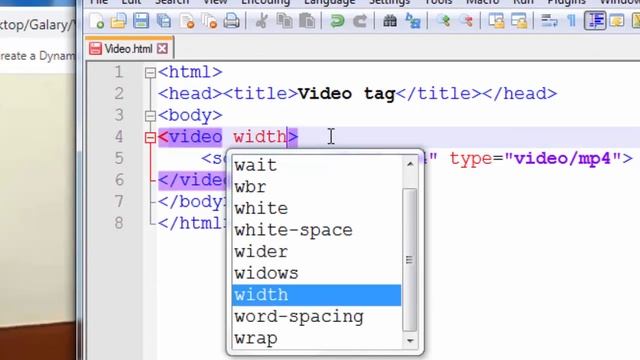Viewport: 640px width, 360px height.
Task: Close the Video.html tab with its X
Action: tap(162, 49)
